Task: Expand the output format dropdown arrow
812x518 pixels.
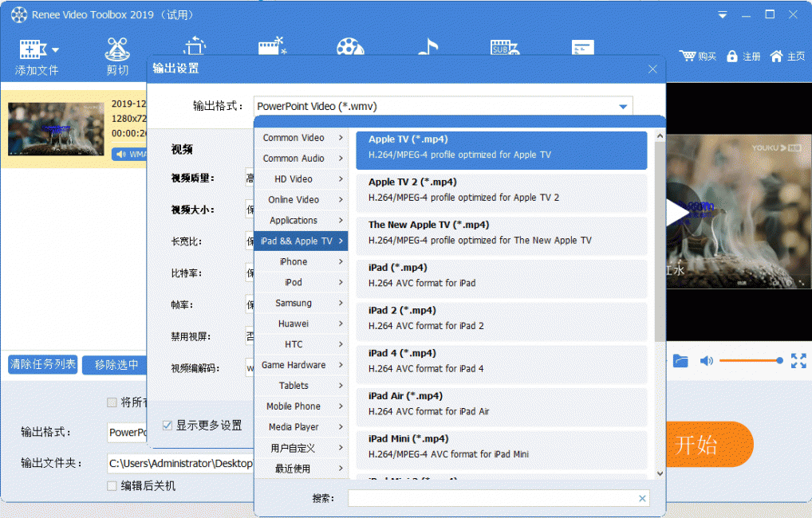Action: [x=623, y=107]
